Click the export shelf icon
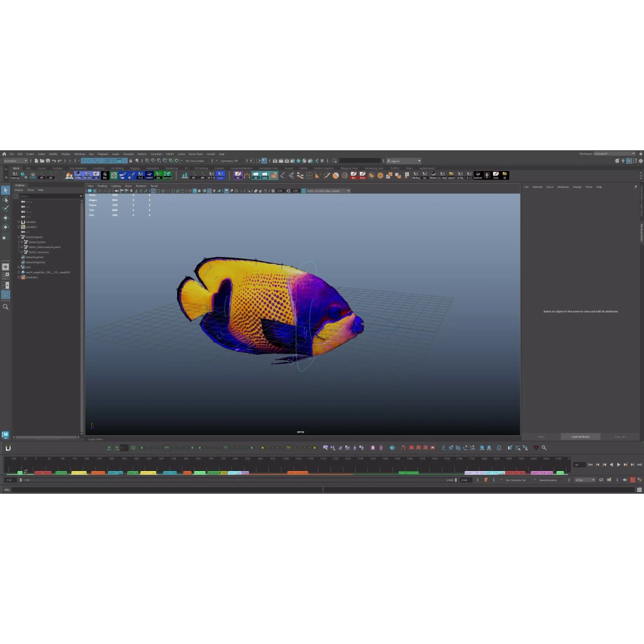The image size is (644, 644). (x=451, y=175)
